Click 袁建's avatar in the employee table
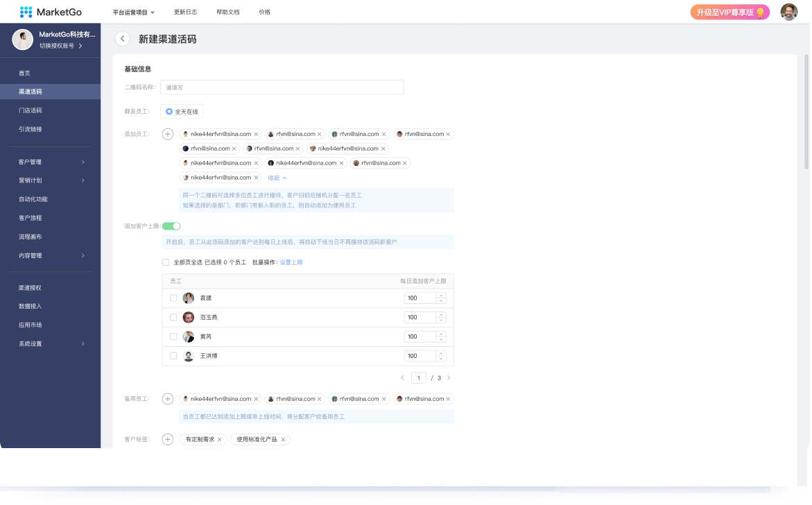 [x=189, y=298]
